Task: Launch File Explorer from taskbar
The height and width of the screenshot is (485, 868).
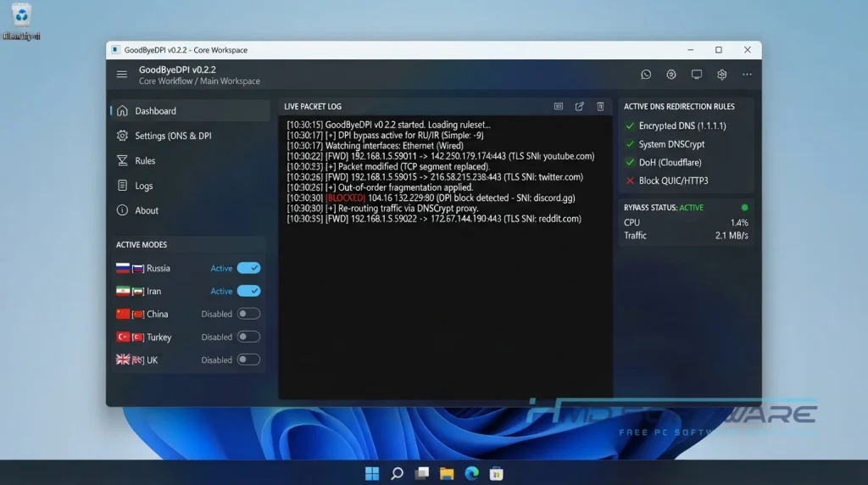Action: tap(447, 473)
